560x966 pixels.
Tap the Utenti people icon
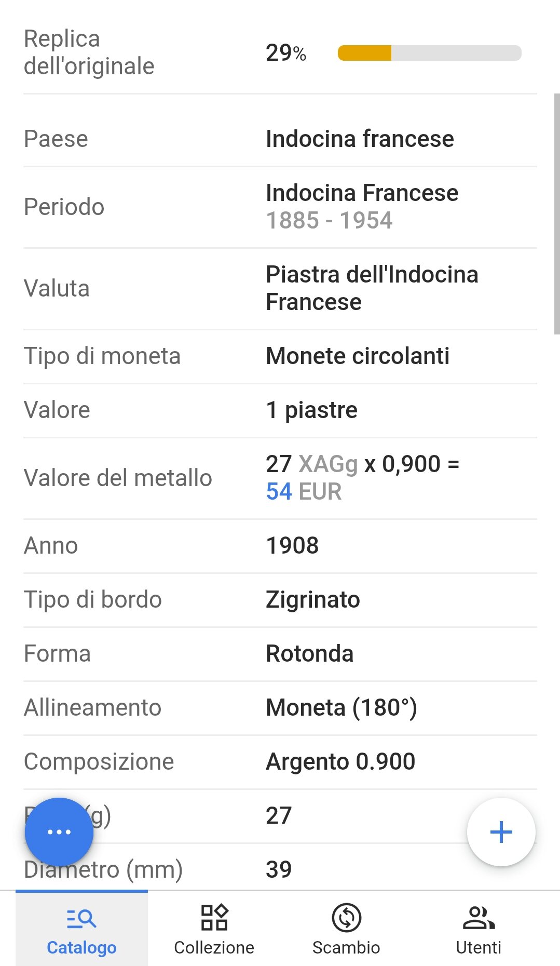coord(479,918)
